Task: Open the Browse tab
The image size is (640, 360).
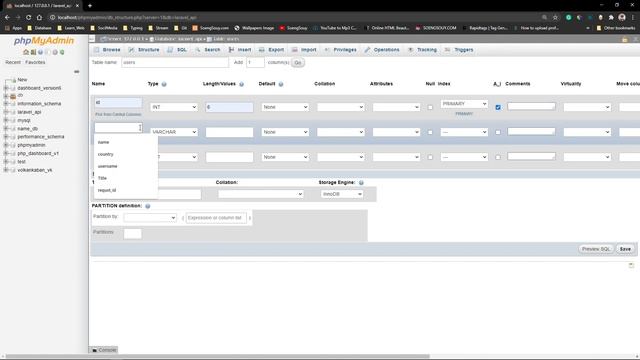Action: pyautogui.click(x=107, y=50)
